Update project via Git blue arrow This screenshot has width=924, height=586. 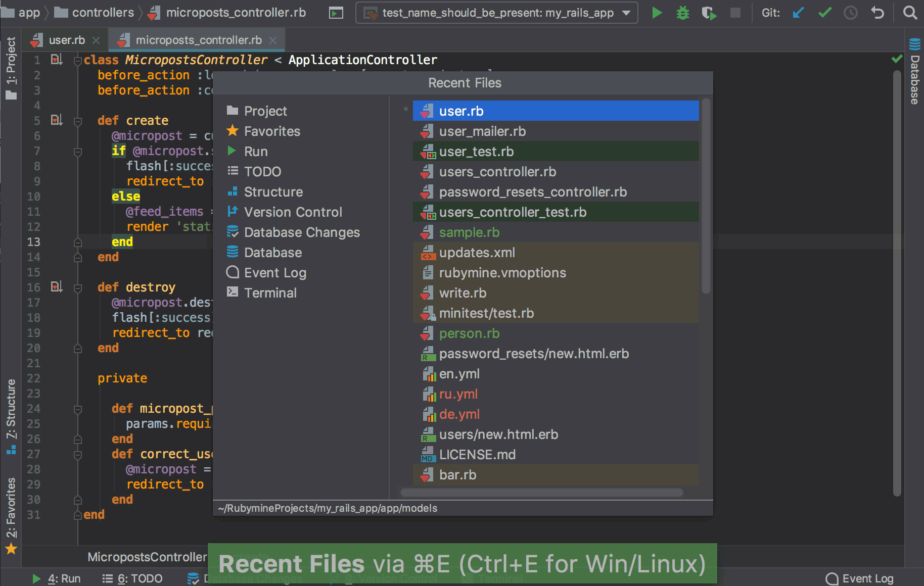tap(798, 13)
